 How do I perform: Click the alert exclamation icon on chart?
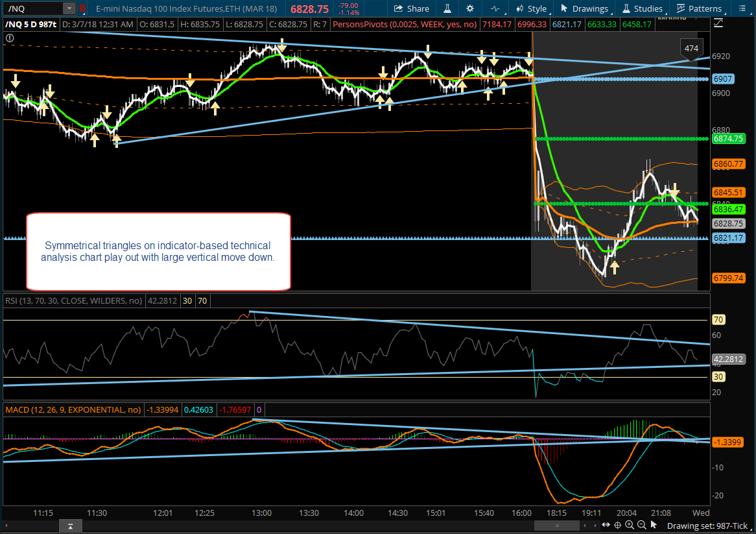coord(10,38)
